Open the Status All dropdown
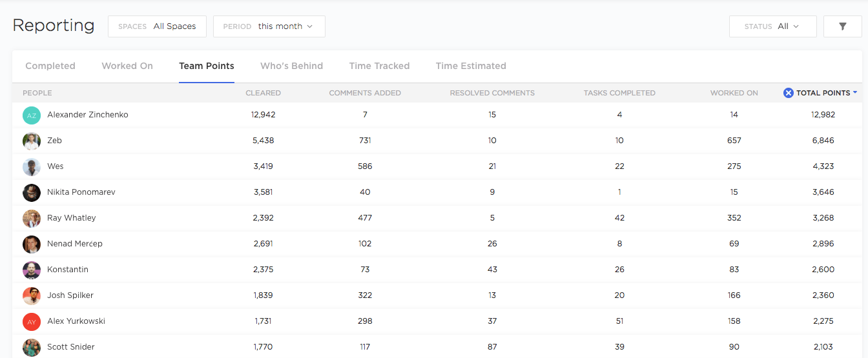This screenshot has height=358, width=868. (x=772, y=26)
